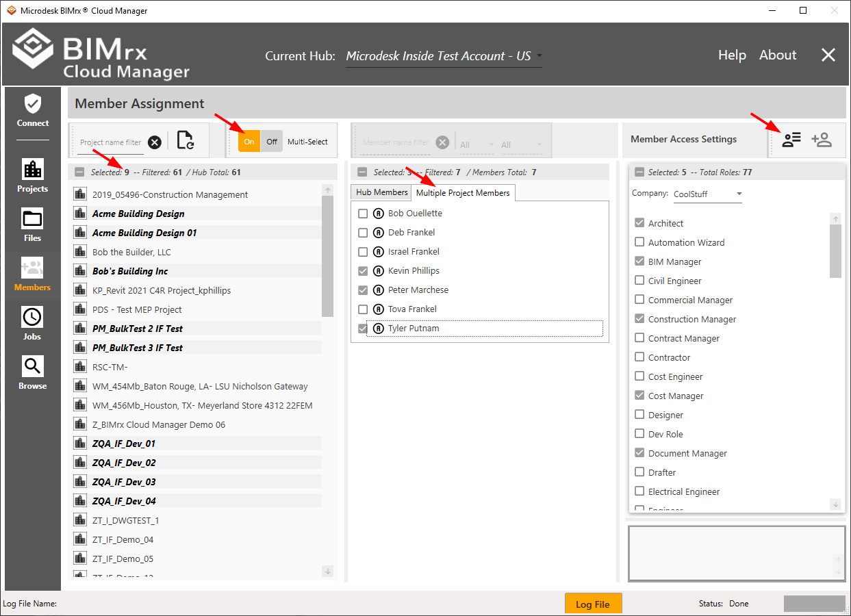851x616 pixels.
Task: Turn Multi-Select On
Action: [x=249, y=142]
